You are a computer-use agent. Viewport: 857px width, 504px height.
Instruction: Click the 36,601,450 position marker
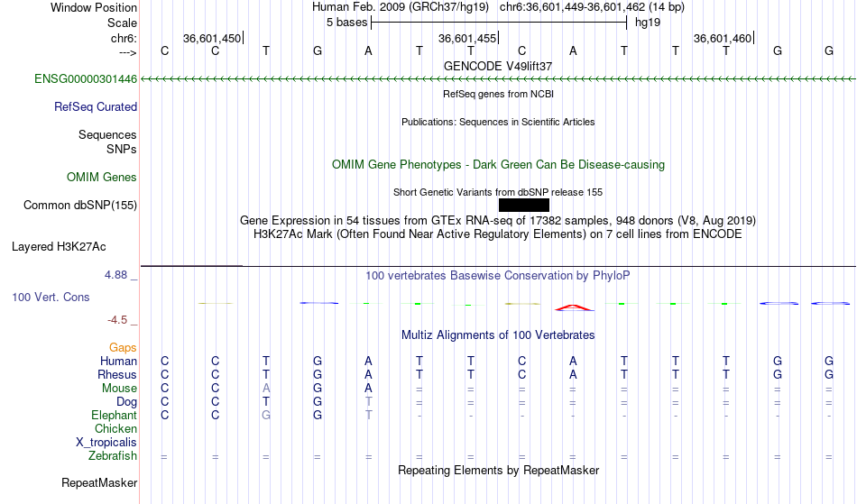point(211,38)
